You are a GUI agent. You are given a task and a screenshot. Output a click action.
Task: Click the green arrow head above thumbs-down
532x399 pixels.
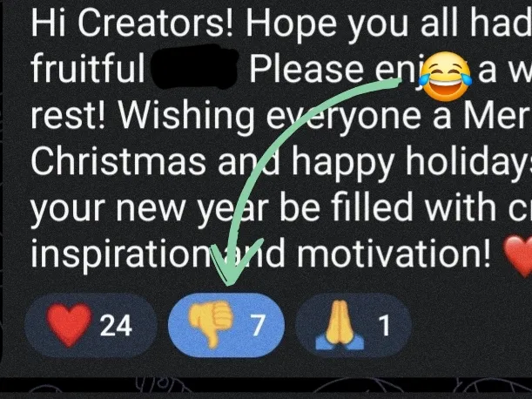(x=234, y=263)
